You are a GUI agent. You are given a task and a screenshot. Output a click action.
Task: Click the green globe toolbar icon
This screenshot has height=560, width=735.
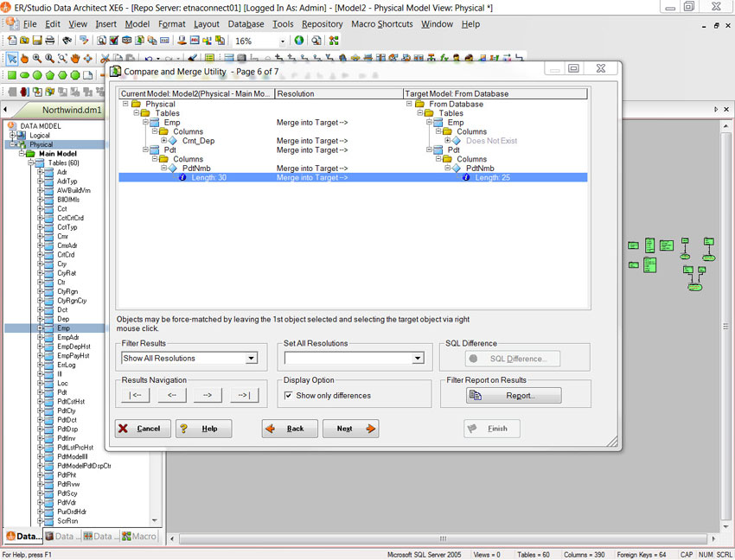299,41
